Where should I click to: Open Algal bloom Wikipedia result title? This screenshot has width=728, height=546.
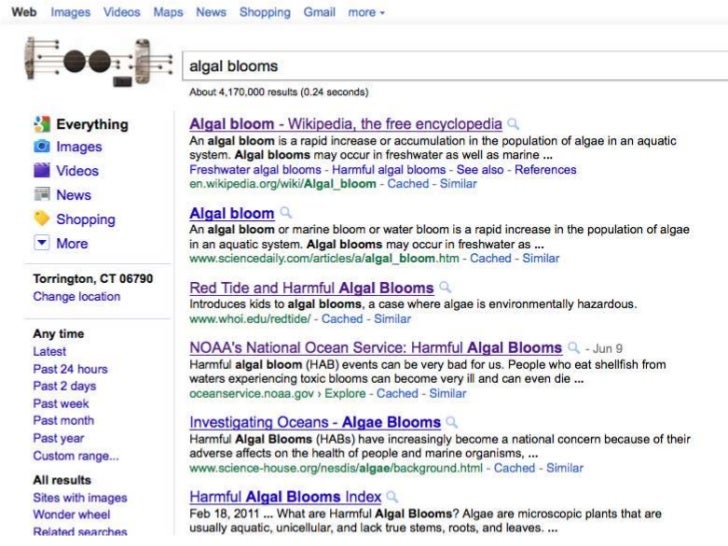(x=346, y=124)
